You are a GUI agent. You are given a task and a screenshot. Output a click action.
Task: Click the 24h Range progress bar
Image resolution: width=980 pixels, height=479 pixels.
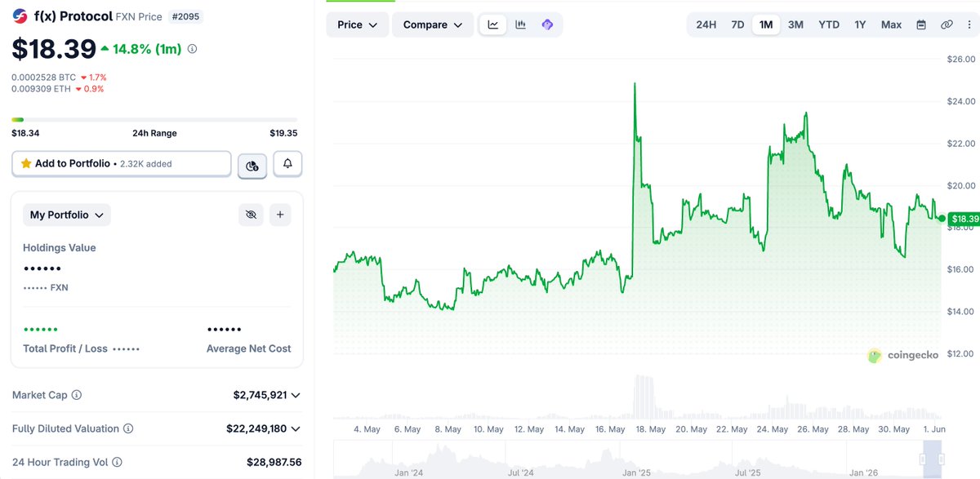point(154,120)
